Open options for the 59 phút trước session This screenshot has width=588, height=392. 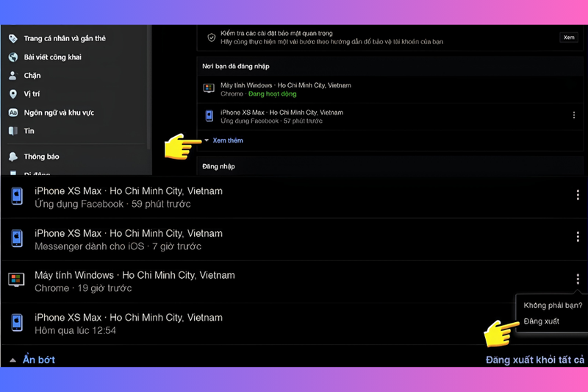click(x=578, y=195)
